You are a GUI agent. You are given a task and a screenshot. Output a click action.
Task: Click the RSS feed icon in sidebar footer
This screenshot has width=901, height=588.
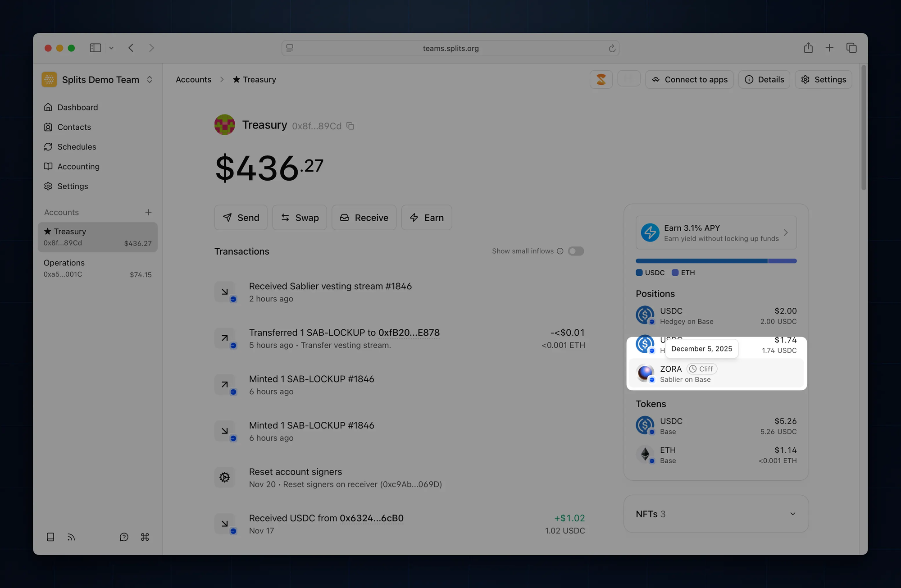click(x=71, y=537)
